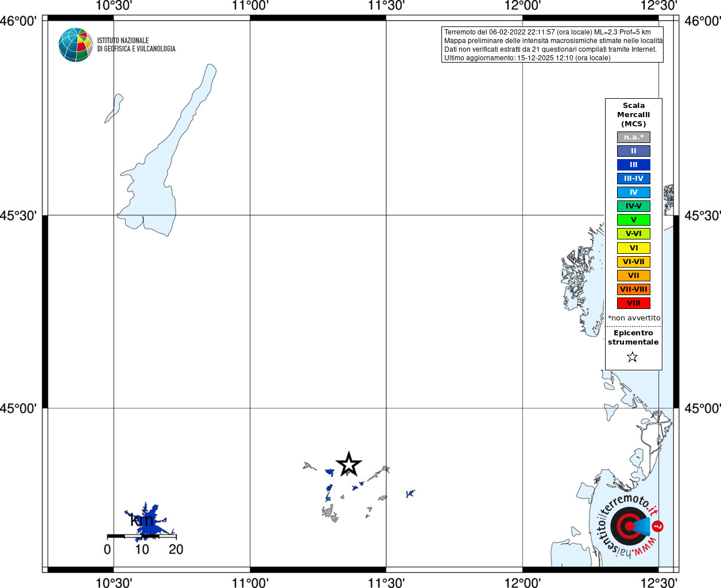The height and width of the screenshot is (588, 721).
Task: Click the INGV globe logo
Action: pos(76,45)
